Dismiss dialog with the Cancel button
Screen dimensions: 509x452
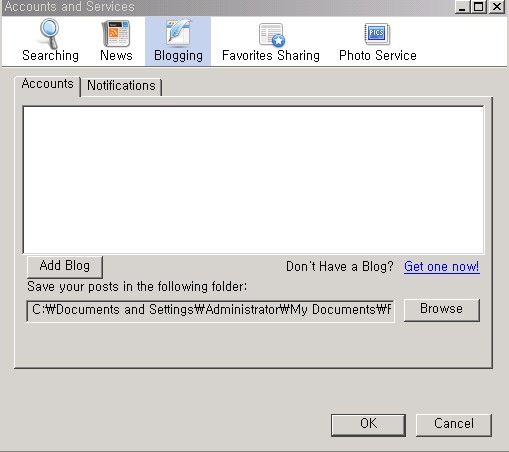[x=454, y=425]
